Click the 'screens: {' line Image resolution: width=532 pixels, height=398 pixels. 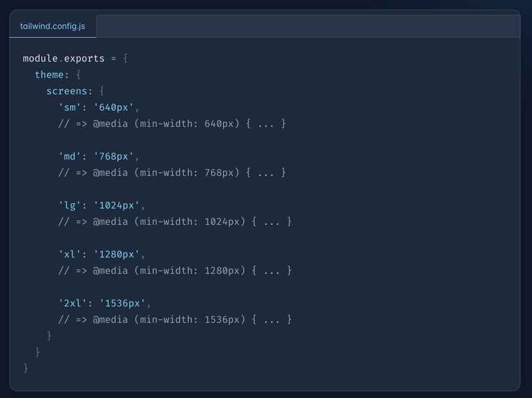(x=75, y=91)
